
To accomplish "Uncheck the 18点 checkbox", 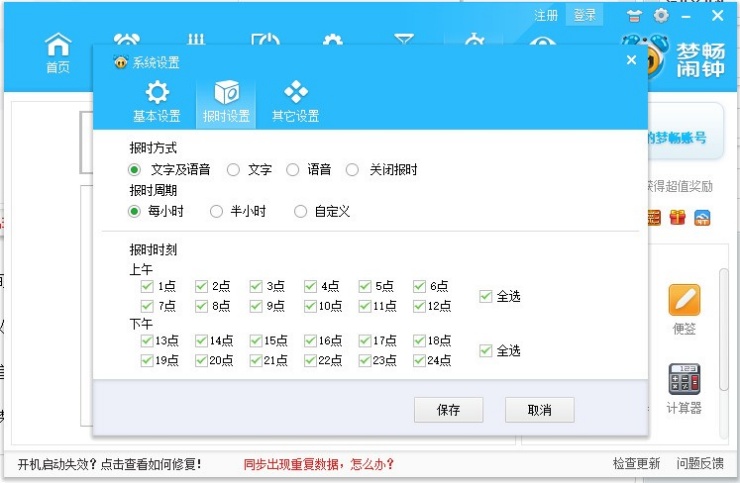I will pos(420,340).
